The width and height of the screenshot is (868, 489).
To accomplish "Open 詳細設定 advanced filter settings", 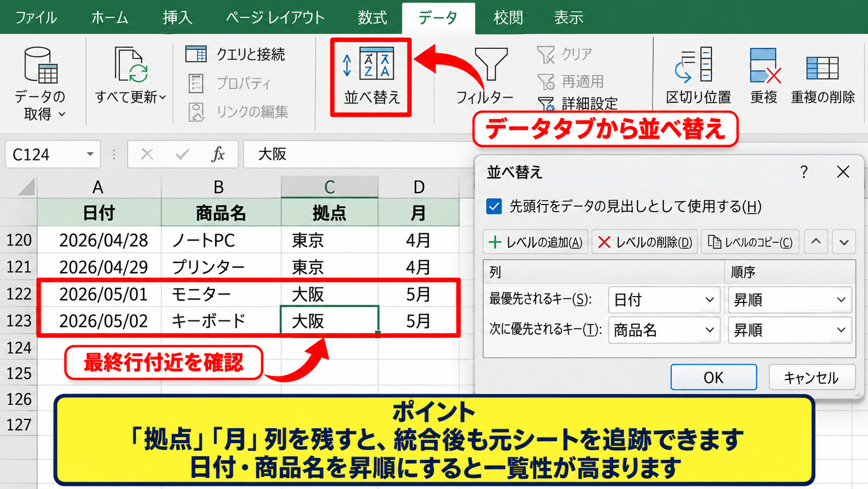I will (x=577, y=104).
